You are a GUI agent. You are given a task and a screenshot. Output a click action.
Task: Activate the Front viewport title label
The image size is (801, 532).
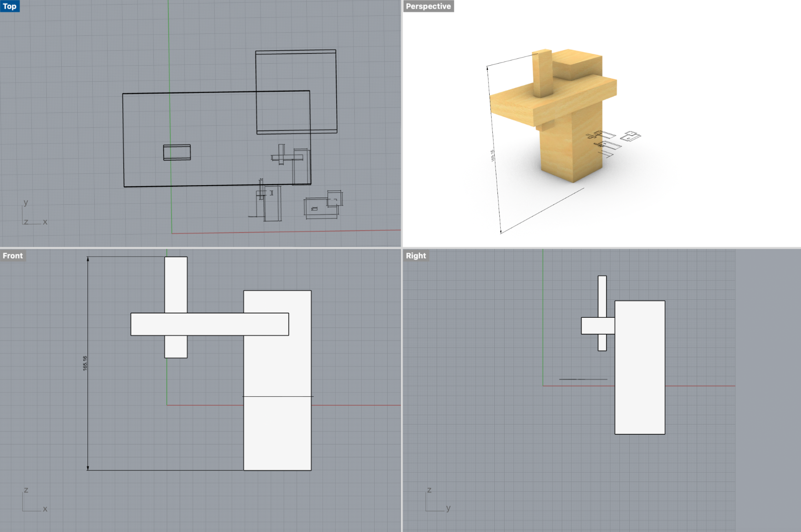point(13,256)
